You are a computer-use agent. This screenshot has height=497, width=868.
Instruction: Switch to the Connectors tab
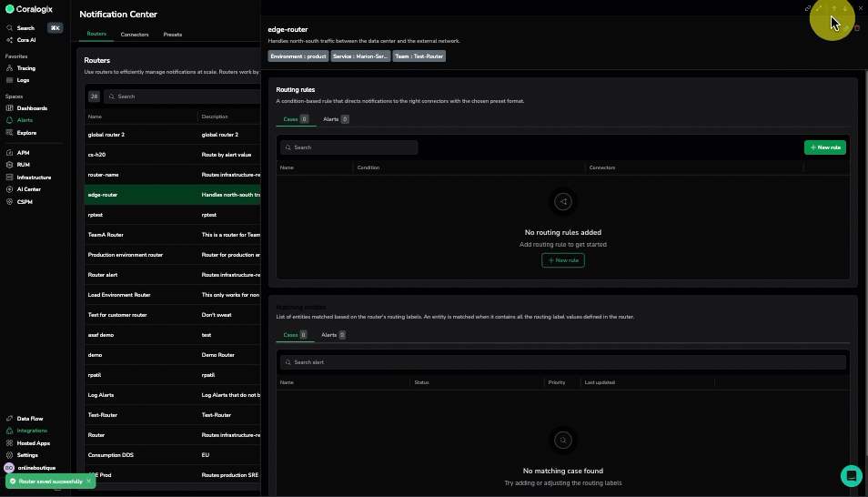point(135,35)
